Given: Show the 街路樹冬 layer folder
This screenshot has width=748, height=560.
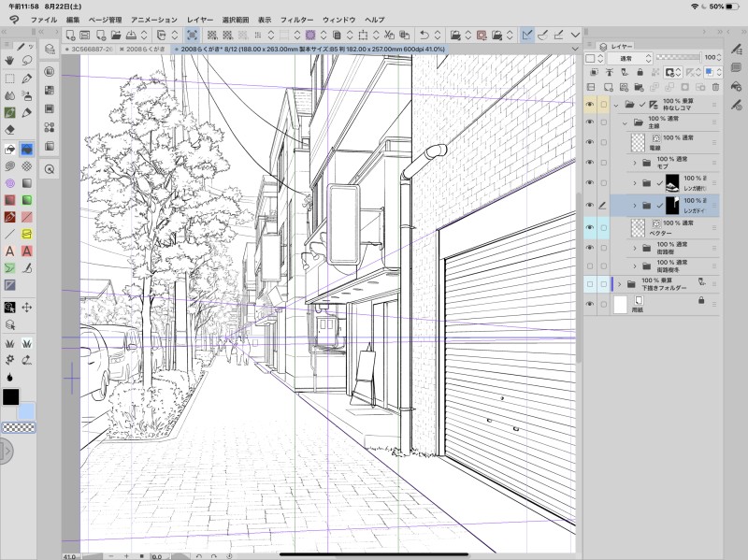Looking at the screenshot, I should click(x=590, y=266).
